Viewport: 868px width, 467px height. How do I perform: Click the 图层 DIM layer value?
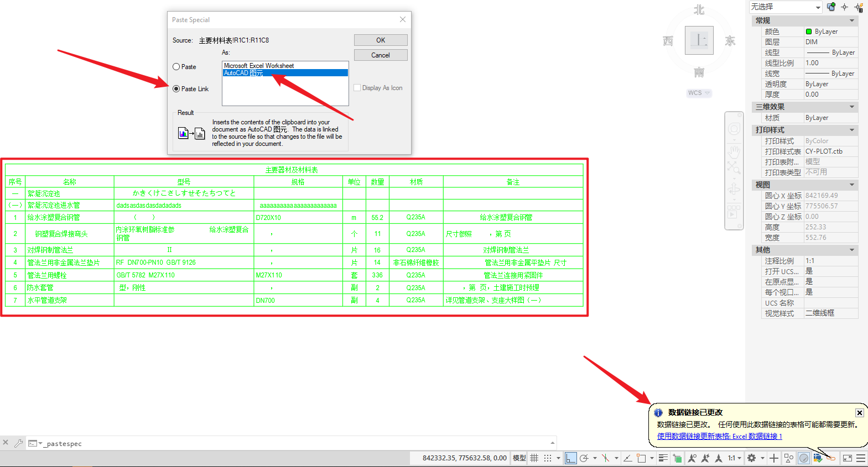[x=831, y=42]
